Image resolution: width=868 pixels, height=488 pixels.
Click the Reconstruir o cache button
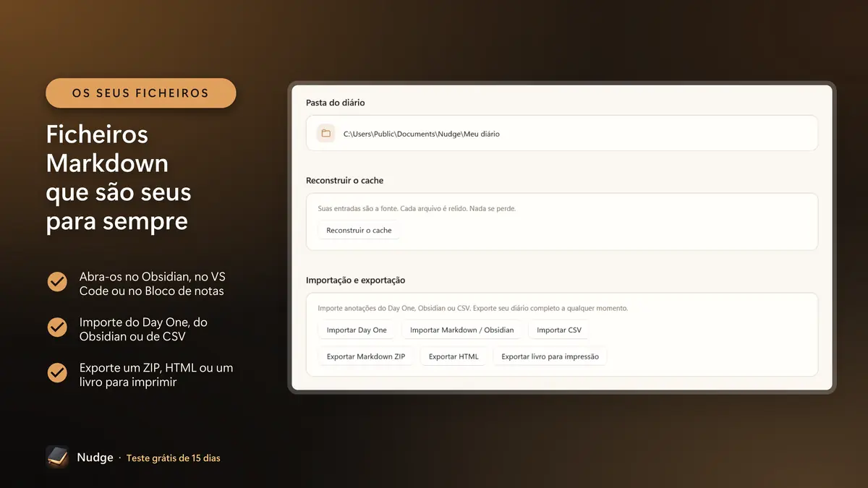(359, 231)
